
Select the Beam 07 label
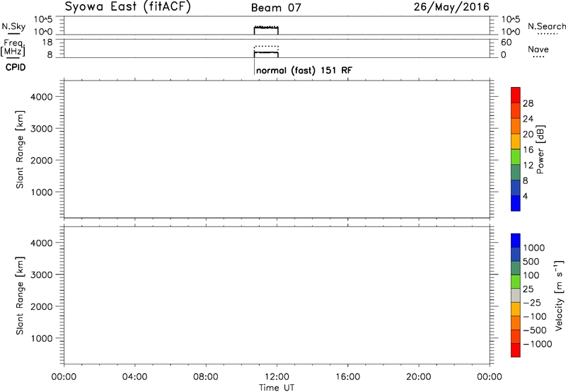pyautogui.click(x=276, y=8)
